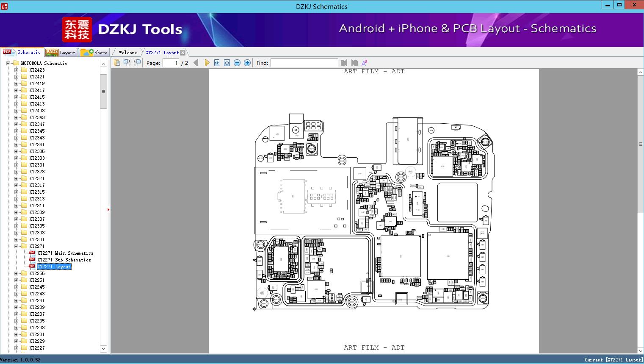Click the page number field
644x364 pixels.
171,63
